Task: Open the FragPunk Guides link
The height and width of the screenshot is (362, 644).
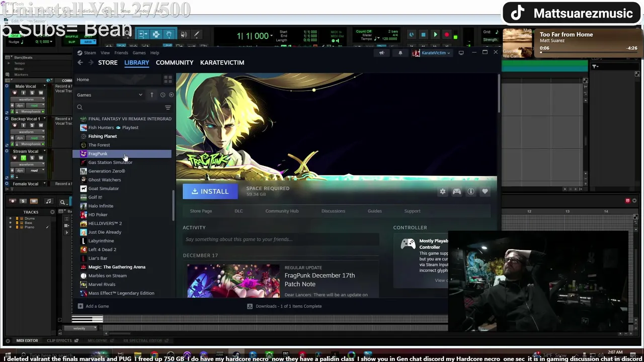Action: click(x=374, y=211)
